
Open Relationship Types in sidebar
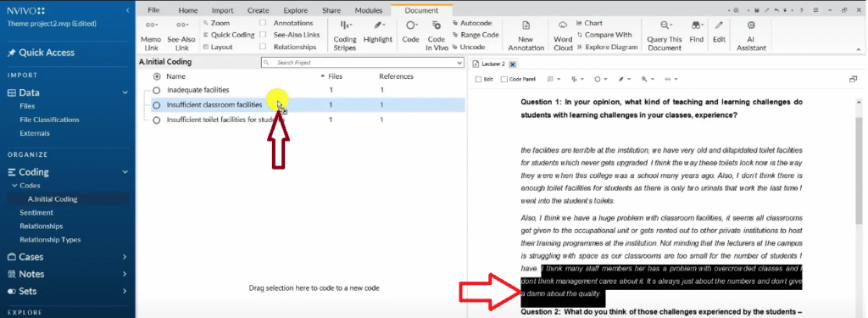50,240
